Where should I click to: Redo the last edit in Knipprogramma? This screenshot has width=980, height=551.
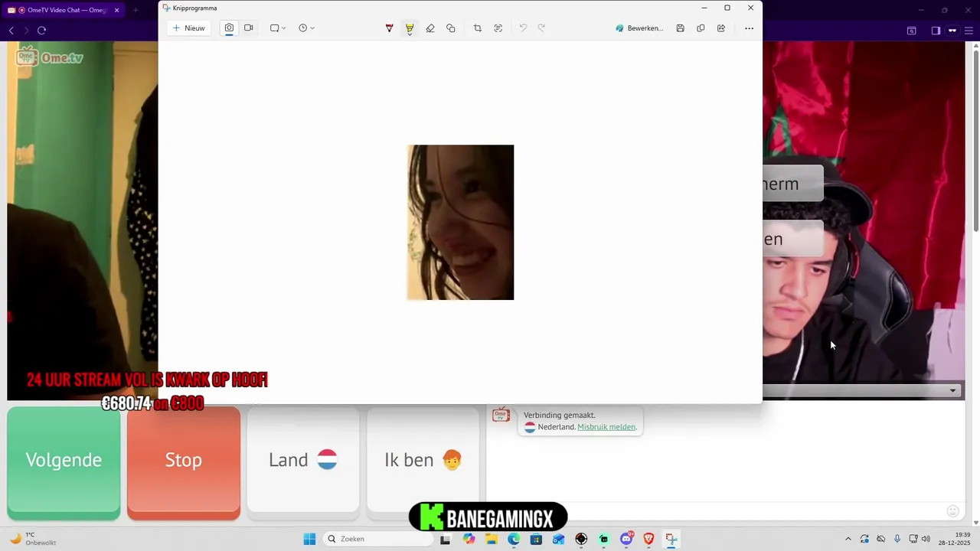(x=541, y=28)
